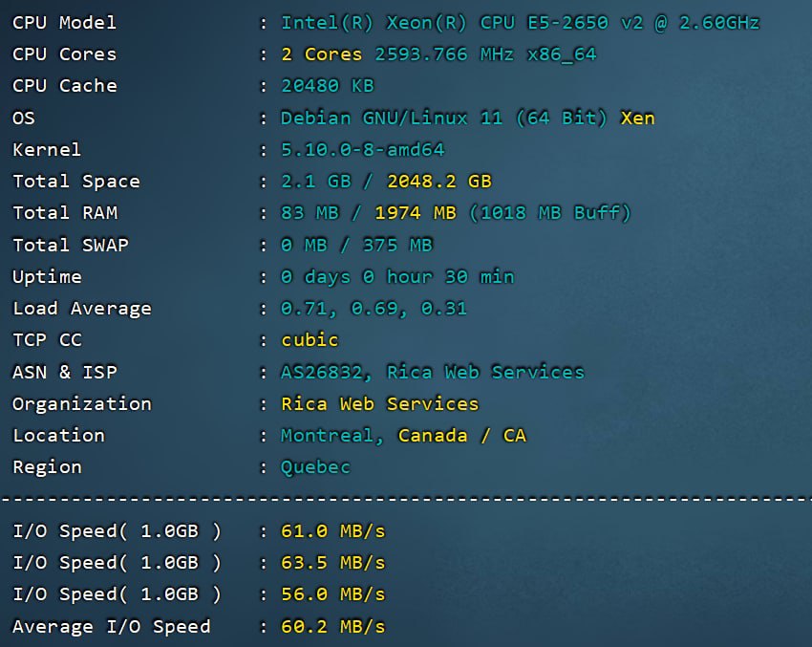The height and width of the screenshot is (647, 812).
Task: Select the Total RAM label
Action: pos(65,213)
